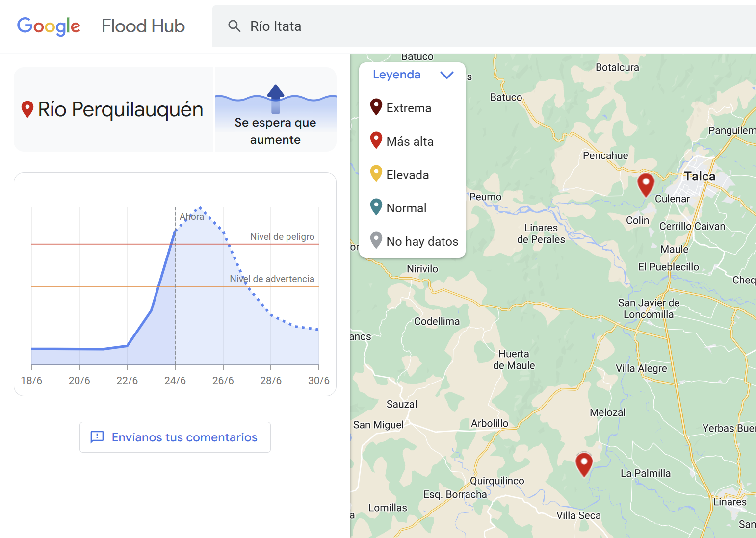Click the Nivel de advertencia threshold label

(x=272, y=279)
